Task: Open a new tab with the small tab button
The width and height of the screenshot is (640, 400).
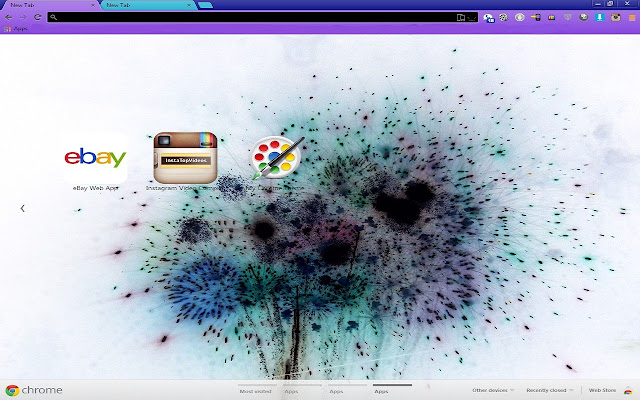Action: (x=205, y=5)
